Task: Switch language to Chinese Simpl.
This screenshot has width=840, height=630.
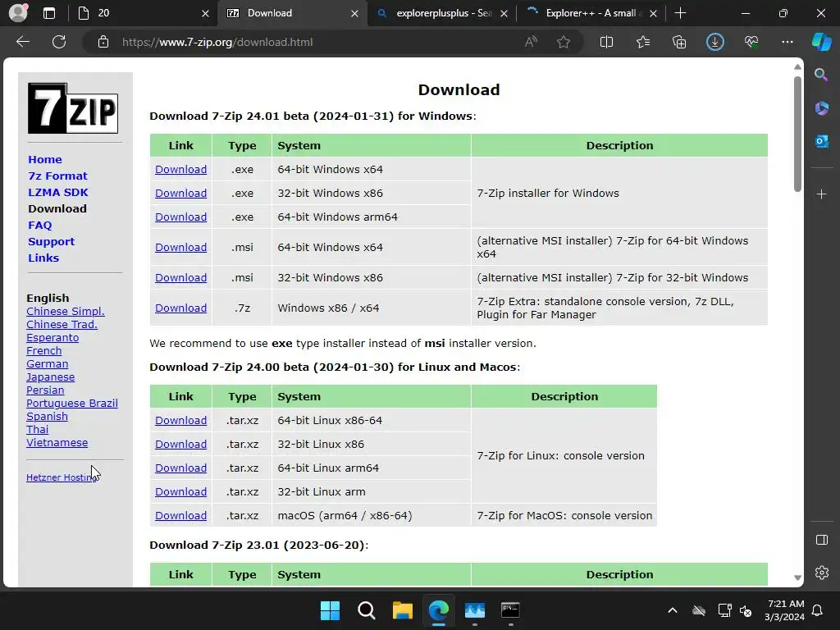Action: (66, 311)
